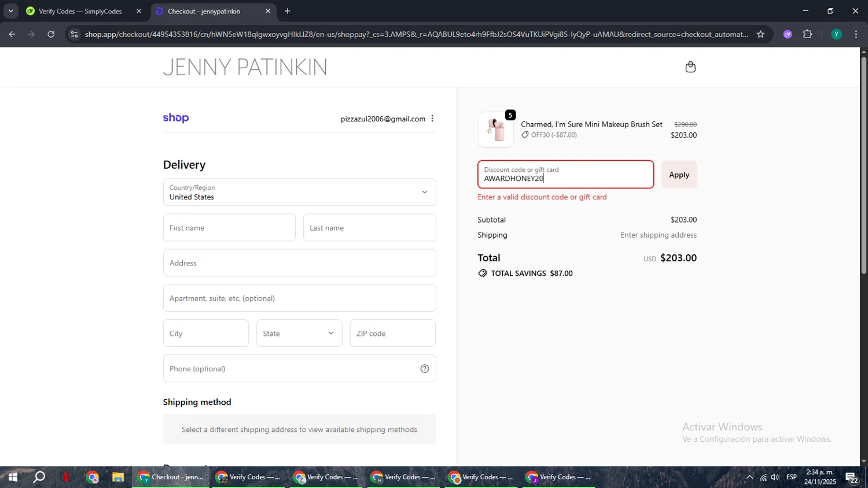Open File Explorer from the taskbar
This screenshot has width=868, height=488.
click(118, 478)
